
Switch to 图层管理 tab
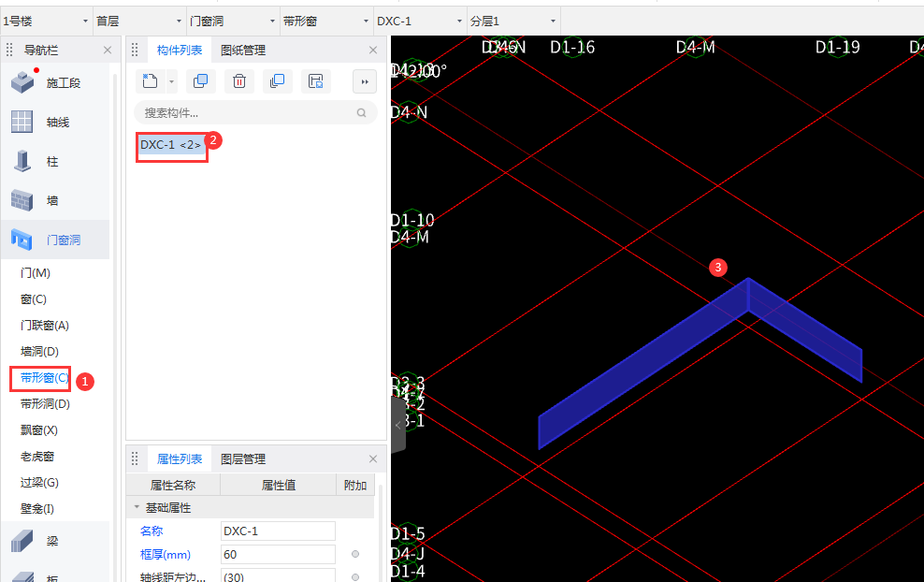243,458
